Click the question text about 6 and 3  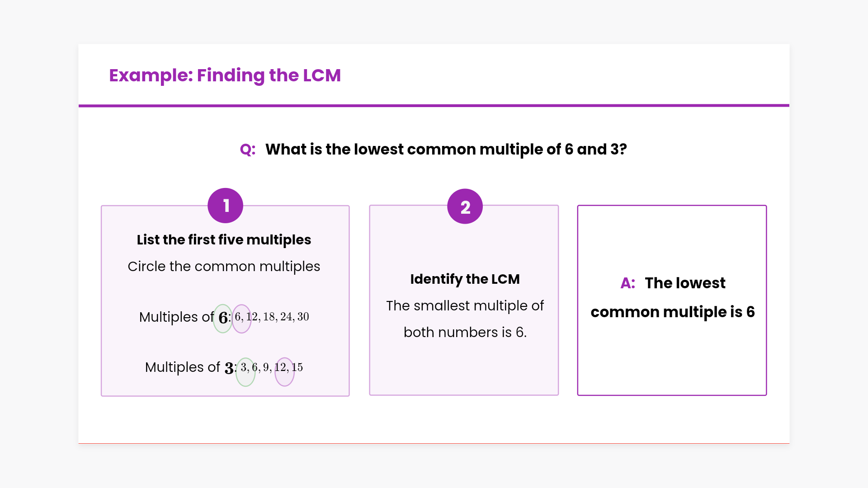coord(446,150)
